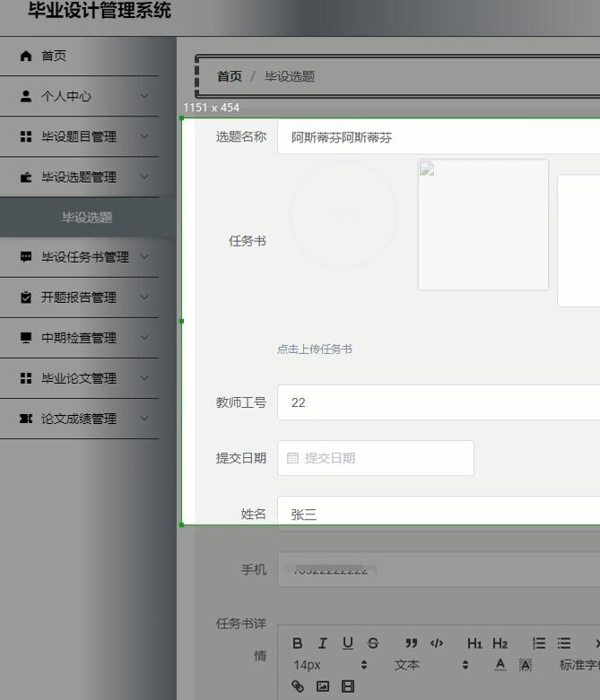Screen dimensions: 600x700
Task: Apply Heading 1 style
Action: 474,643
